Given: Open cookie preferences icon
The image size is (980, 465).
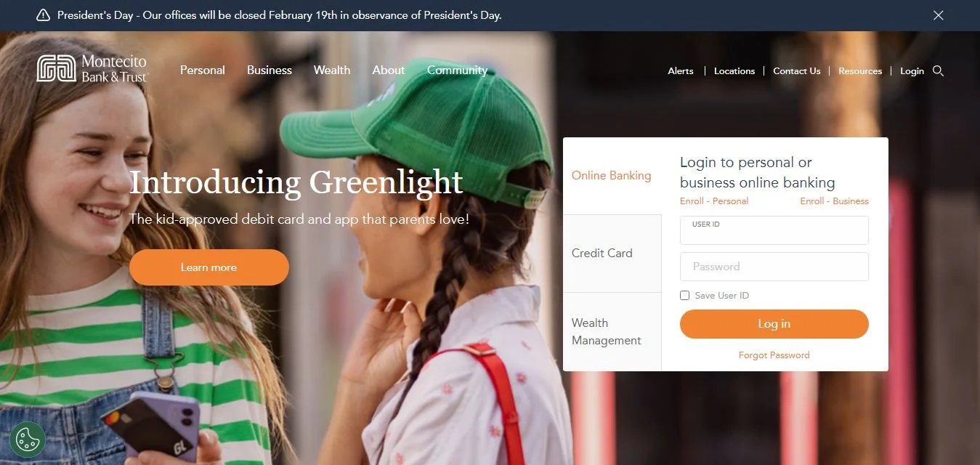Looking at the screenshot, I should 28,439.
